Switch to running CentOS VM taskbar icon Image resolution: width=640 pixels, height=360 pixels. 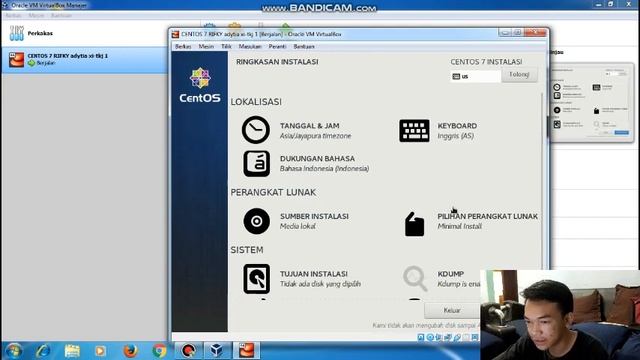pyautogui.click(x=247, y=351)
